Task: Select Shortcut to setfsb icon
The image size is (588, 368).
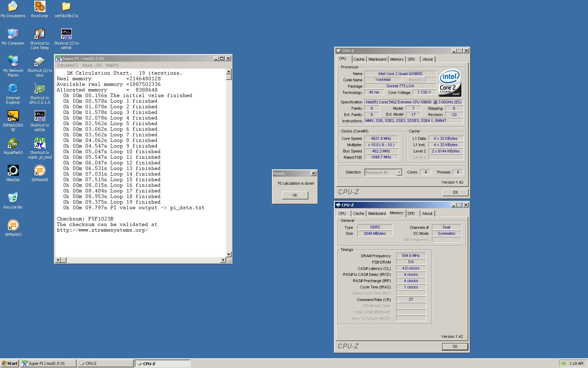Action: tap(40, 121)
